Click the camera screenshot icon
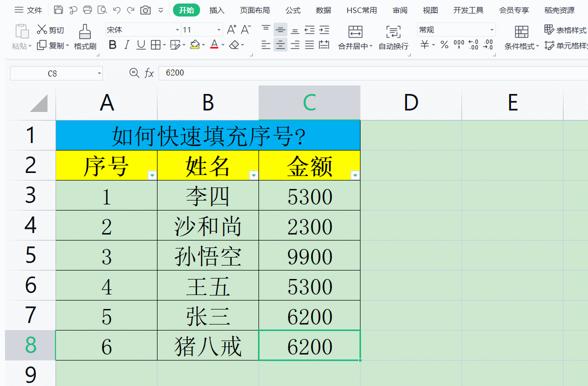The width and height of the screenshot is (588, 386). pos(145,10)
